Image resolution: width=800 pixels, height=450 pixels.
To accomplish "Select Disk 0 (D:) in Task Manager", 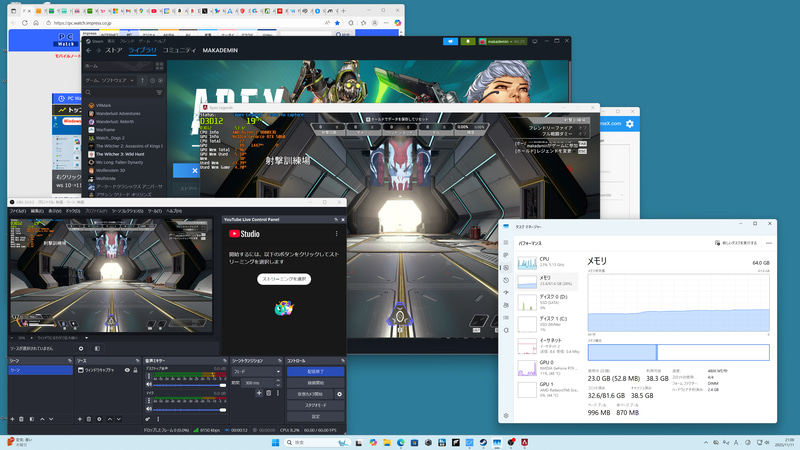I will [x=547, y=302].
